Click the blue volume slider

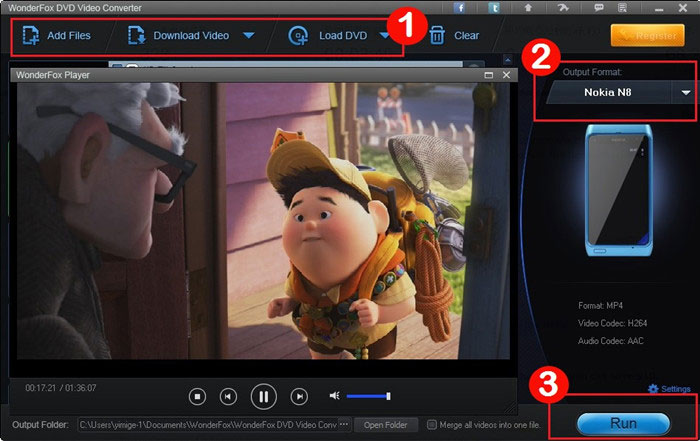tap(368, 396)
